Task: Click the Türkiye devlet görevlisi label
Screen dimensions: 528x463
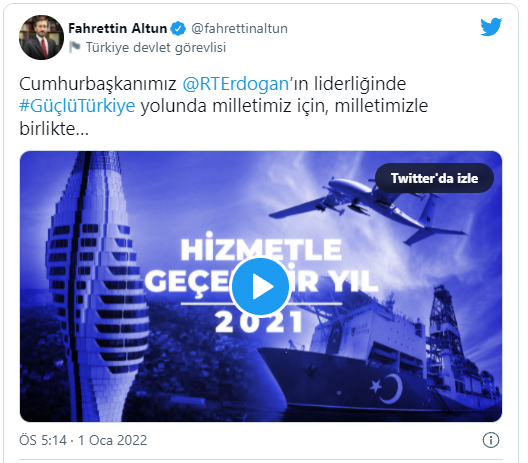Action: [156, 47]
